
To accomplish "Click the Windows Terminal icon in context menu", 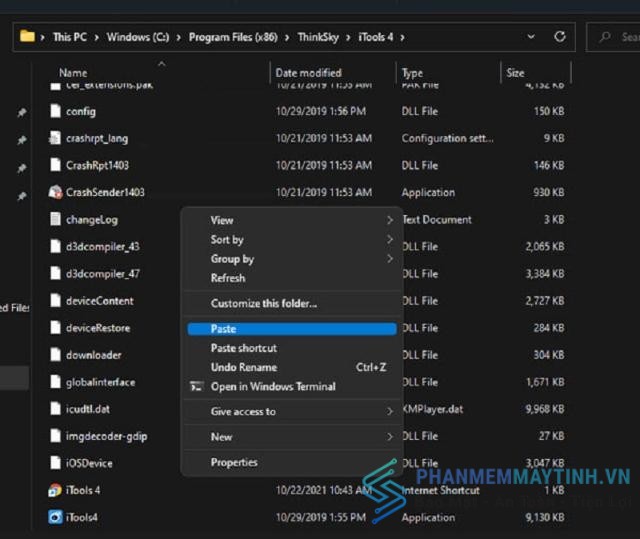I will point(196,386).
